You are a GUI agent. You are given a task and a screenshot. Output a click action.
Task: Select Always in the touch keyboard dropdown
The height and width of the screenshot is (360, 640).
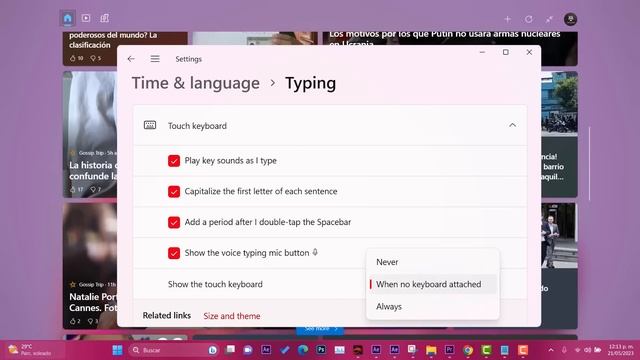[433, 307]
